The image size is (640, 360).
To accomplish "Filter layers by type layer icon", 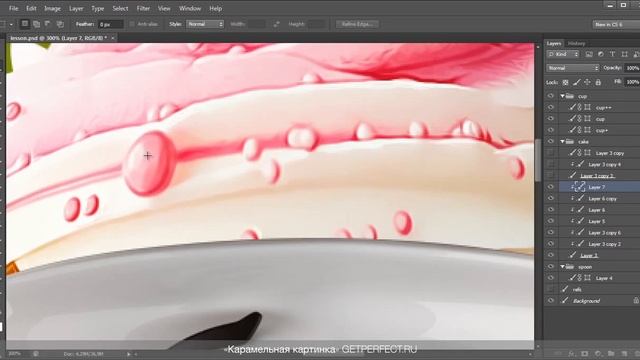I will 612,54.
